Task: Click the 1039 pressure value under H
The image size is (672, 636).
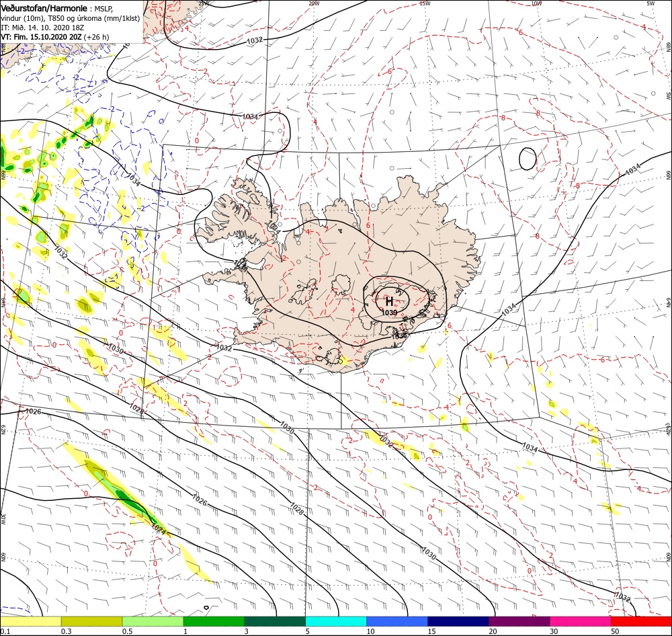Action: [389, 313]
